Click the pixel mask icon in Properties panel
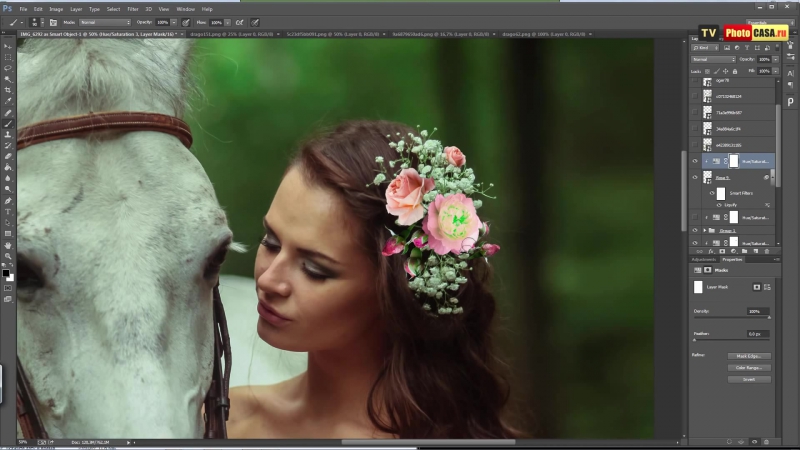Viewport: 800px width, 450px height. [756, 287]
